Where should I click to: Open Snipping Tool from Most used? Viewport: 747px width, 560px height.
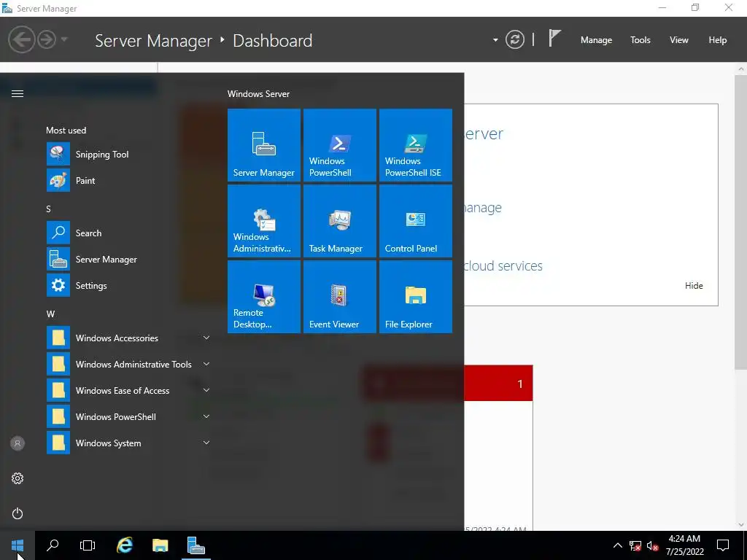point(128,155)
